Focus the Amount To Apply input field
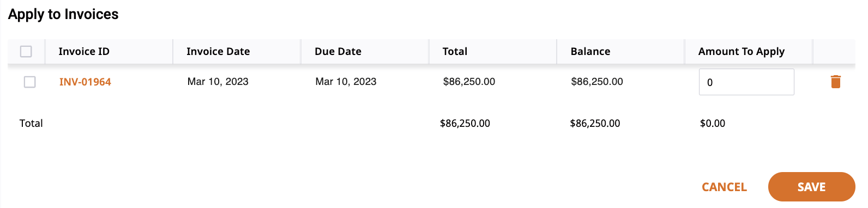 (746, 82)
